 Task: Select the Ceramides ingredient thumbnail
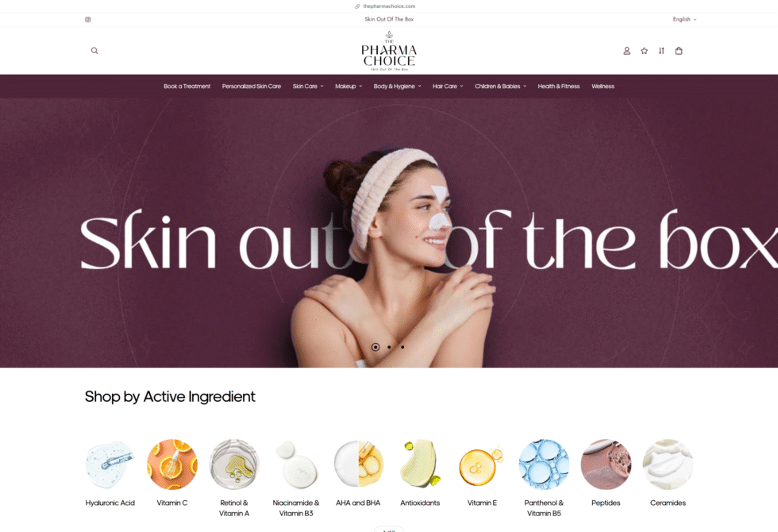click(x=668, y=464)
